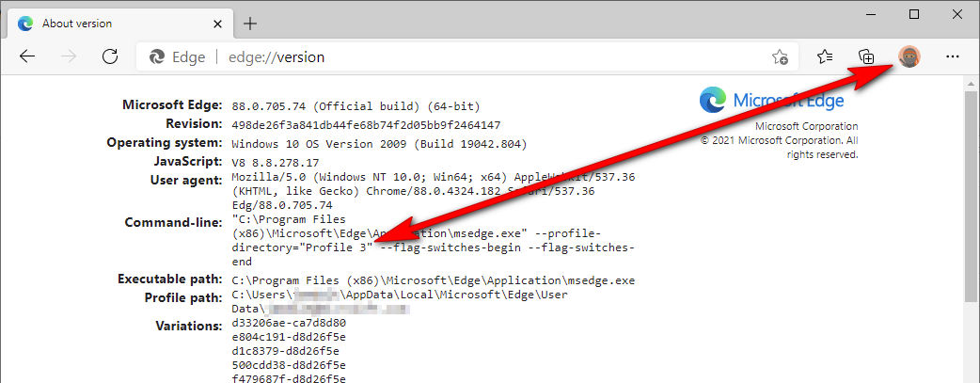Click the Command-line label
The image size is (980, 383).
point(173,222)
